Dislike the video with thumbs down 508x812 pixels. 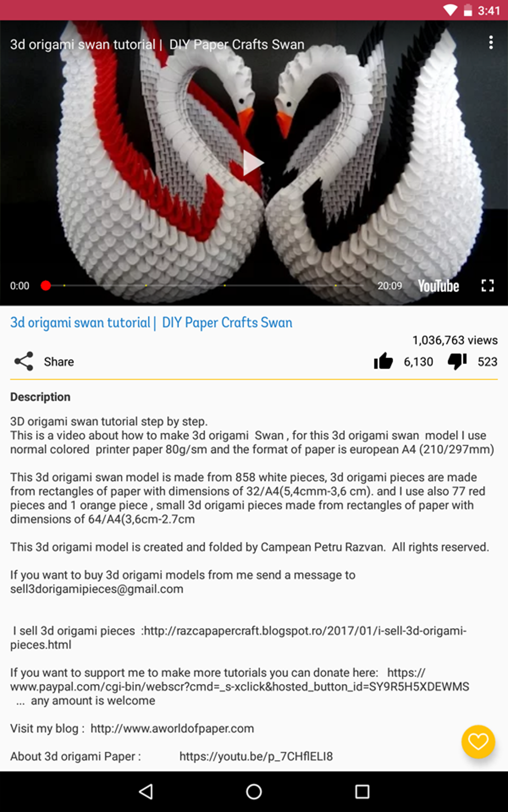[x=457, y=362]
